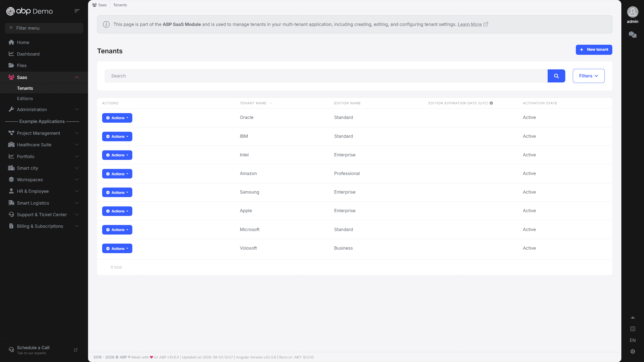Collapse the Saas menu chevron
This screenshot has height=362, width=644.
(77, 77)
